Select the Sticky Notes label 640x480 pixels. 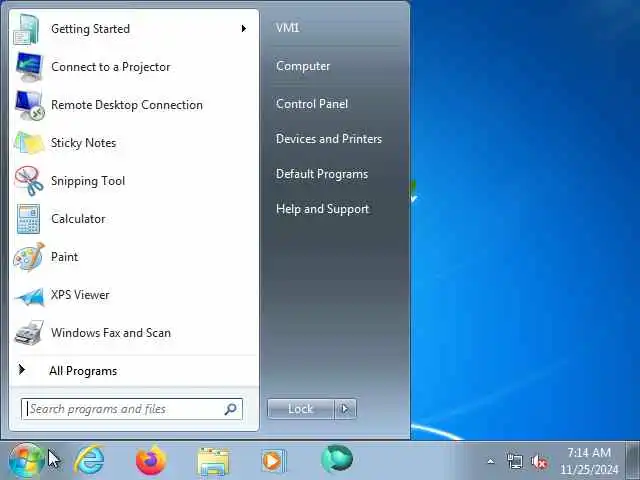point(83,143)
